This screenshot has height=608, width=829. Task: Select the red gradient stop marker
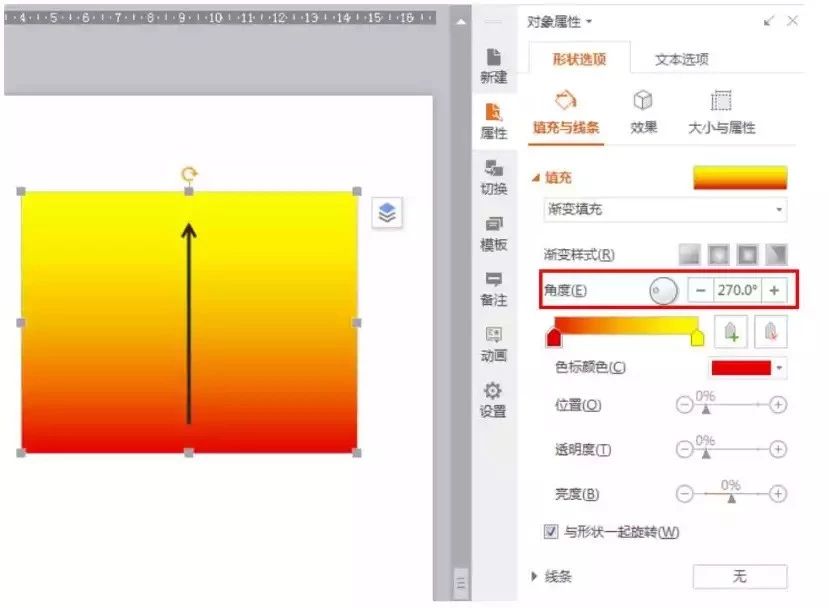click(554, 337)
